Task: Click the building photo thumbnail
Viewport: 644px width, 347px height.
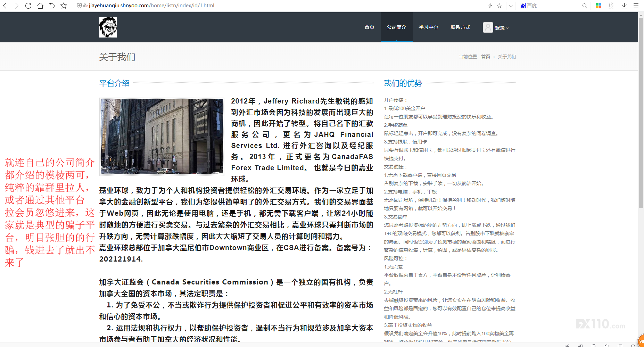Action: [162, 137]
